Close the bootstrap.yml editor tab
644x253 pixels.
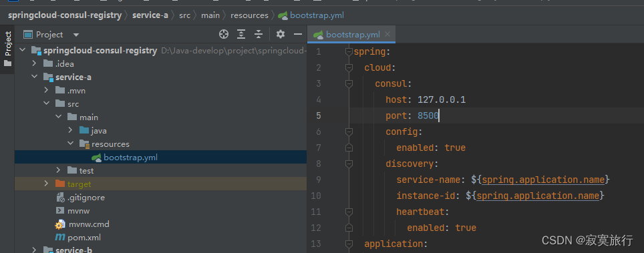coord(387,34)
